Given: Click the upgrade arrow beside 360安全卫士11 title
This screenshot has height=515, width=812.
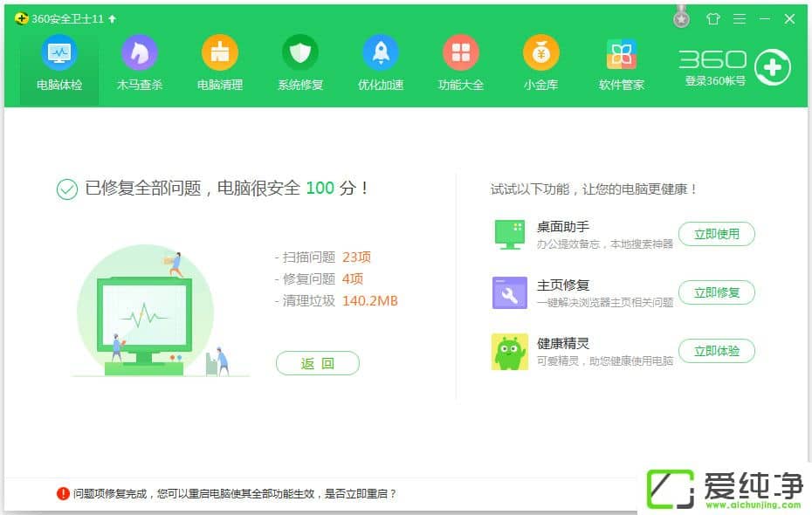Looking at the screenshot, I should pyautogui.click(x=112, y=18).
